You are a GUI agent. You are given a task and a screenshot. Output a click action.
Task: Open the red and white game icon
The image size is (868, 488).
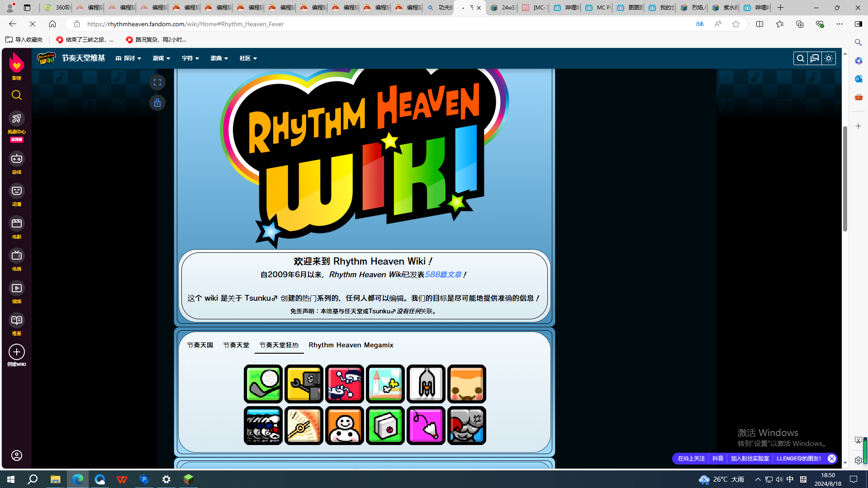click(345, 384)
